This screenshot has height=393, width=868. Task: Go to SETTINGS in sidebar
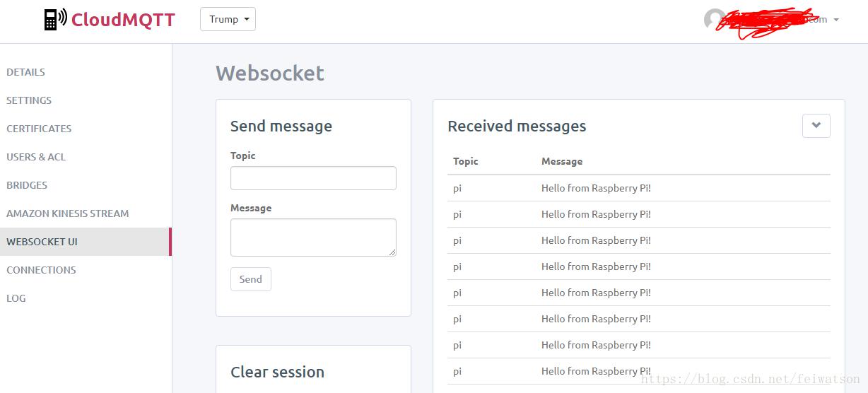click(x=29, y=100)
